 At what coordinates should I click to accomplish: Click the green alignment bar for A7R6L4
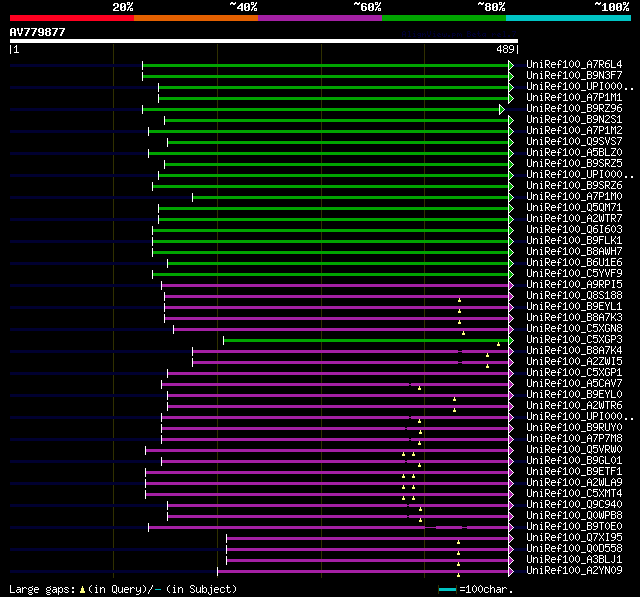[326, 65]
